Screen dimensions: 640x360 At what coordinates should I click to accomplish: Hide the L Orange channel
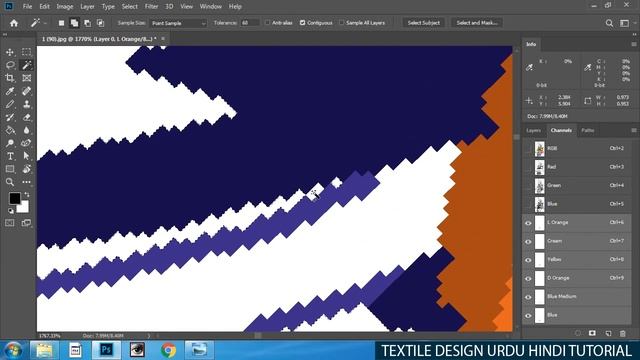coord(528,223)
